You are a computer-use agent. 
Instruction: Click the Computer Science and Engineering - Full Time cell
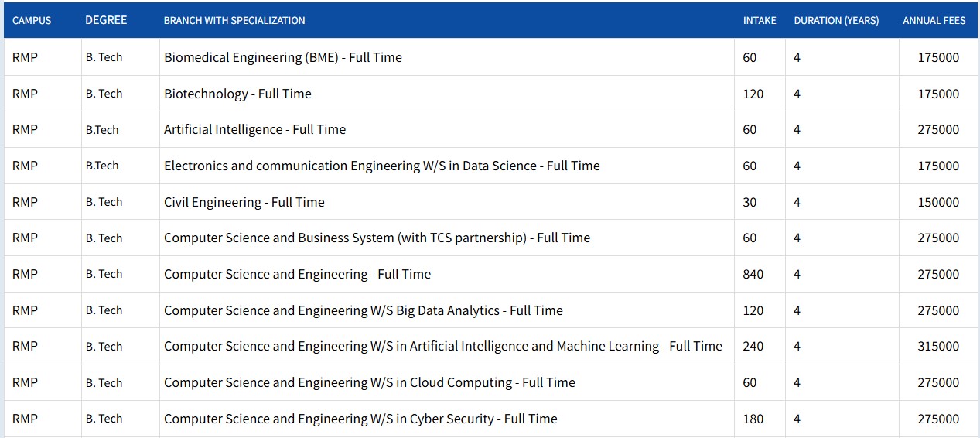pos(297,274)
